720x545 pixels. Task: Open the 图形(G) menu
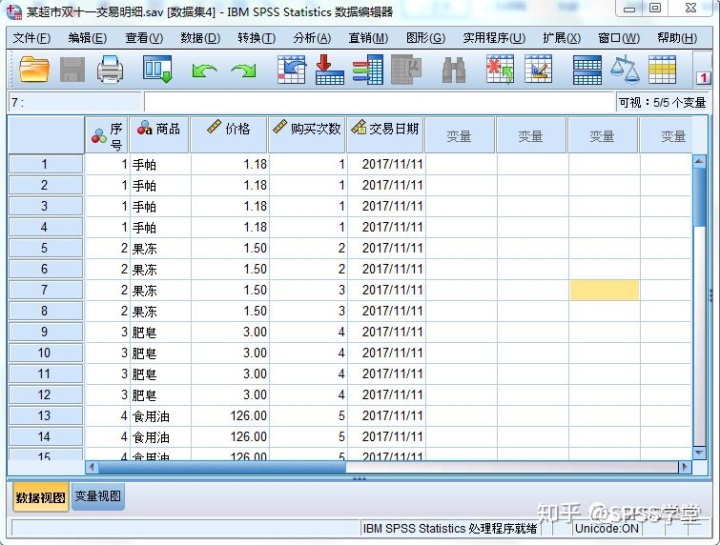coord(426,38)
